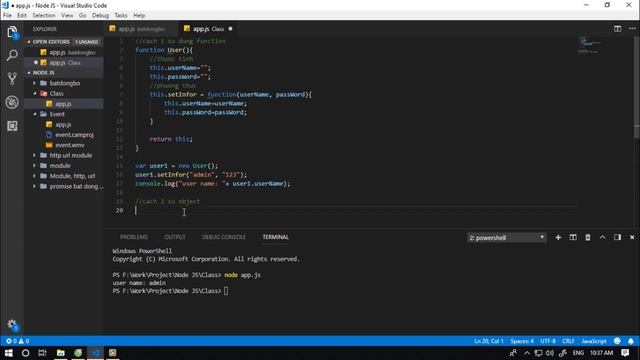Image resolution: width=640 pixels, height=360 pixels.
Task: Open the Edit menu
Action: point(22,15)
